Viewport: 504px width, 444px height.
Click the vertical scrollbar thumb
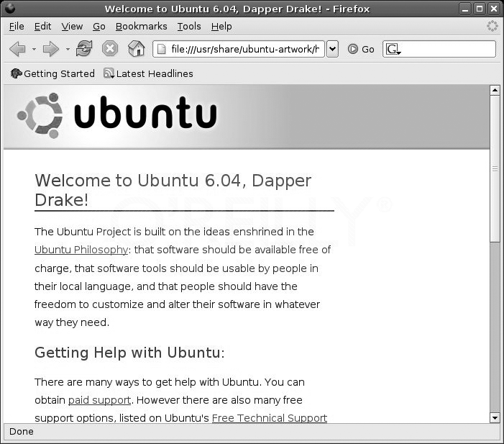495,168
